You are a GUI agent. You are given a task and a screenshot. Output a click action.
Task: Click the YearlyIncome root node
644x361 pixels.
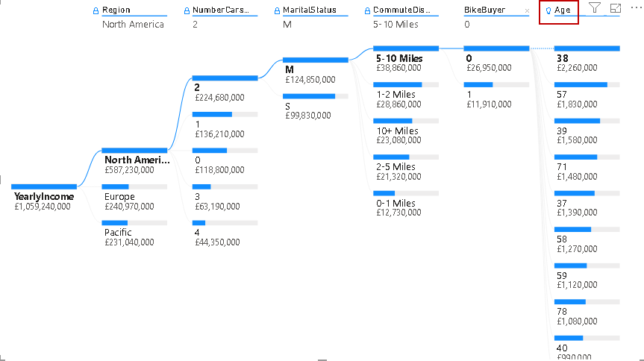click(x=44, y=196)
